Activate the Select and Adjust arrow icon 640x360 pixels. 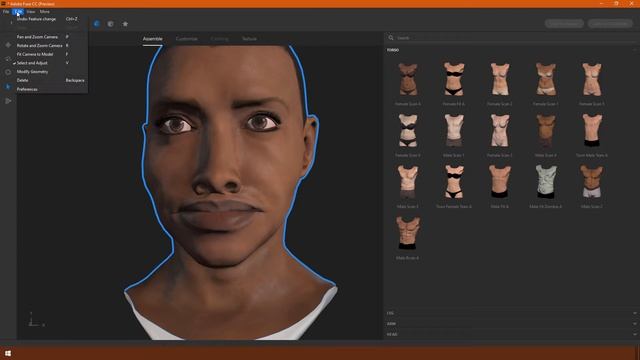pyautogui.click(x=8, y=87)
